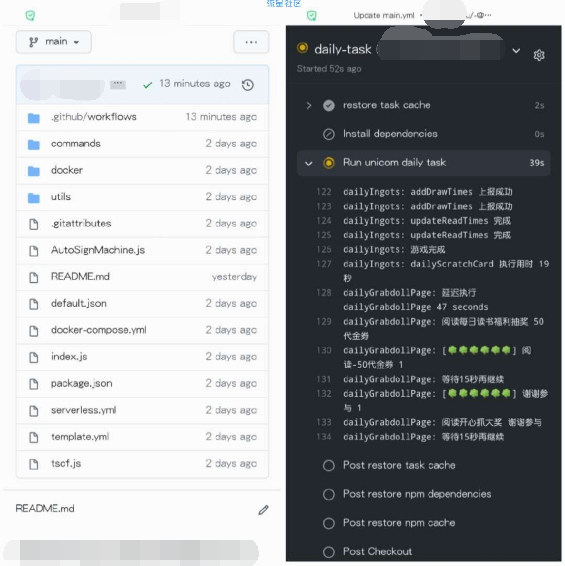
Task: Click file icon beside docker-compose.yml
Action: point(34,331)
